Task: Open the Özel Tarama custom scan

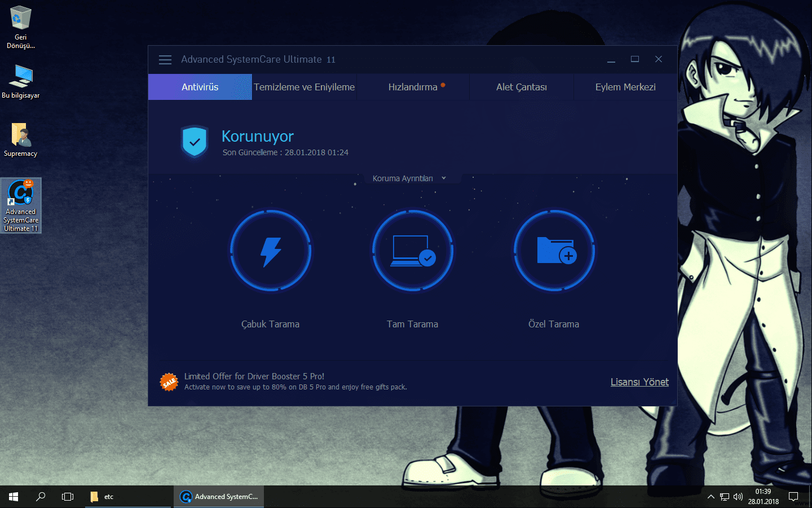Action: (554, 251)
